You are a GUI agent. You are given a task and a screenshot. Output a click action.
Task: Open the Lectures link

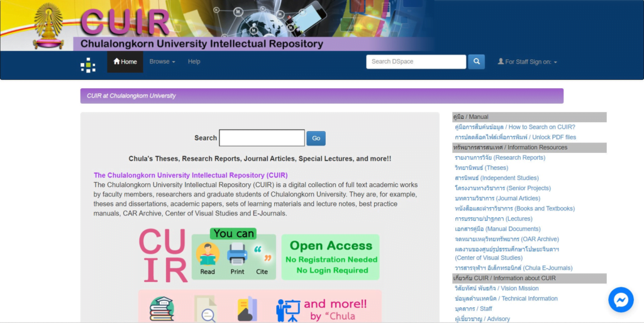click(x=493, y=219)
